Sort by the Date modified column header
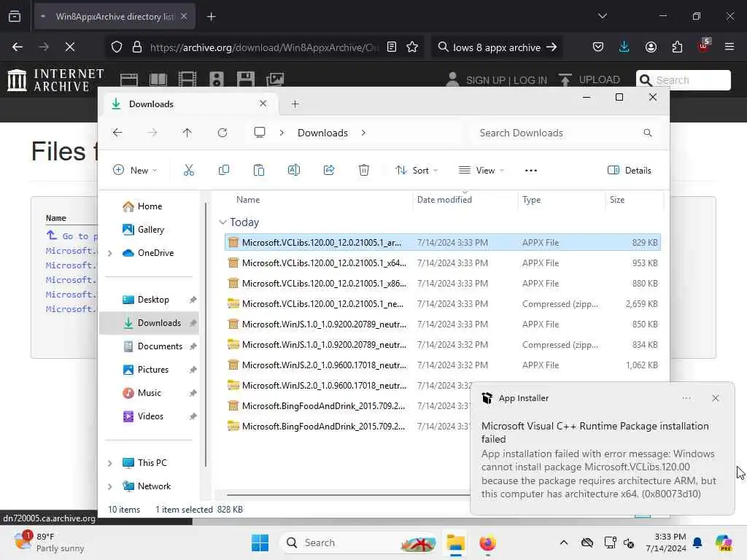 (444, 200)
